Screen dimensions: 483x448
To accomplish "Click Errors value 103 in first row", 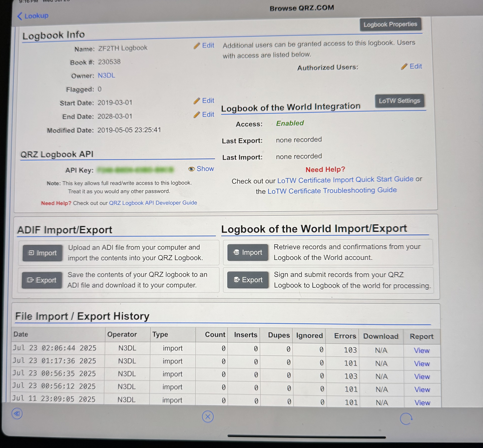I will pos(350,350).
